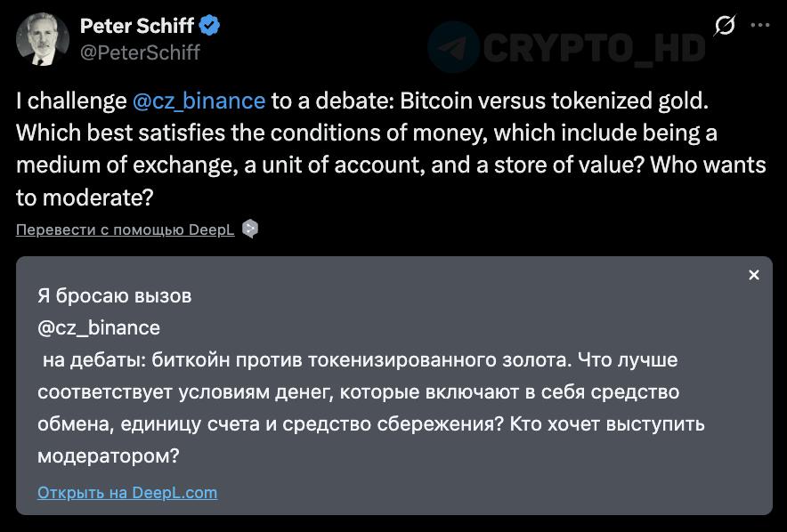This screenshot has width=787, height=532.
Task: Open the 'Открыть на DeepL.com' link
Action: (127, 492)
